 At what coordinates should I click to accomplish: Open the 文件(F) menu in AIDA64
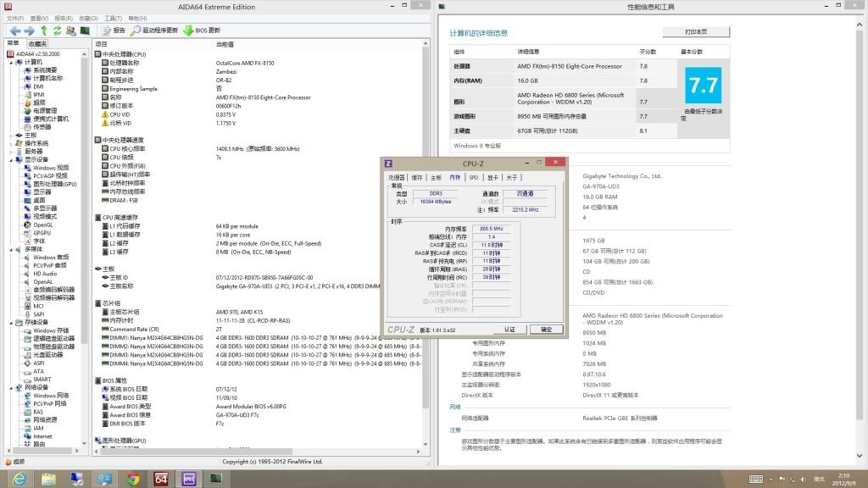pos(15,17)
